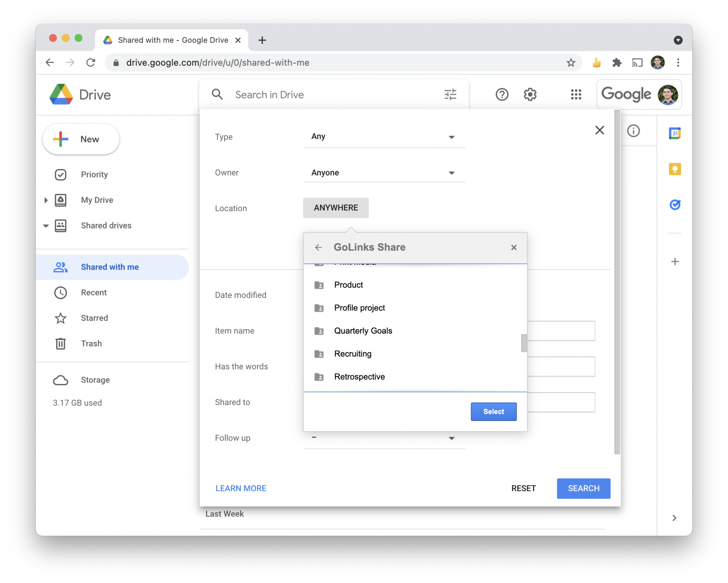Open the Type dropdown set to Any
Screen dimensions: 728x583
pyautogui.click(x=384, y=136)
